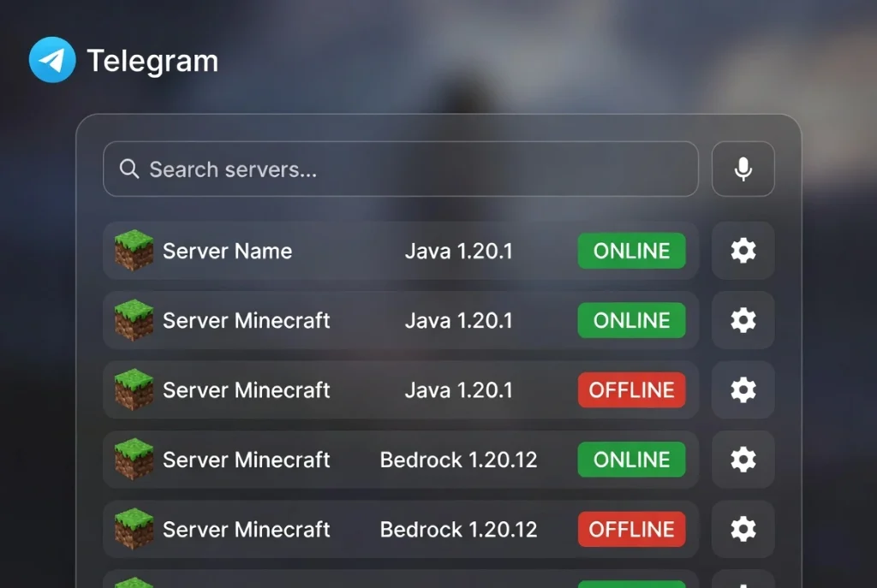877x588 pixels.
Task: Click Java 1.20.1 on online Server Minecraft row
Action: click(459, 320)
